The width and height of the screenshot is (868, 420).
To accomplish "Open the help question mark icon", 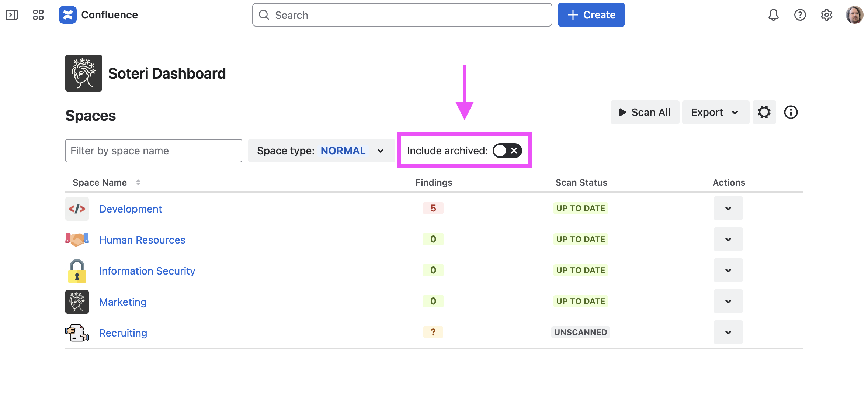I will pos(800,15).
